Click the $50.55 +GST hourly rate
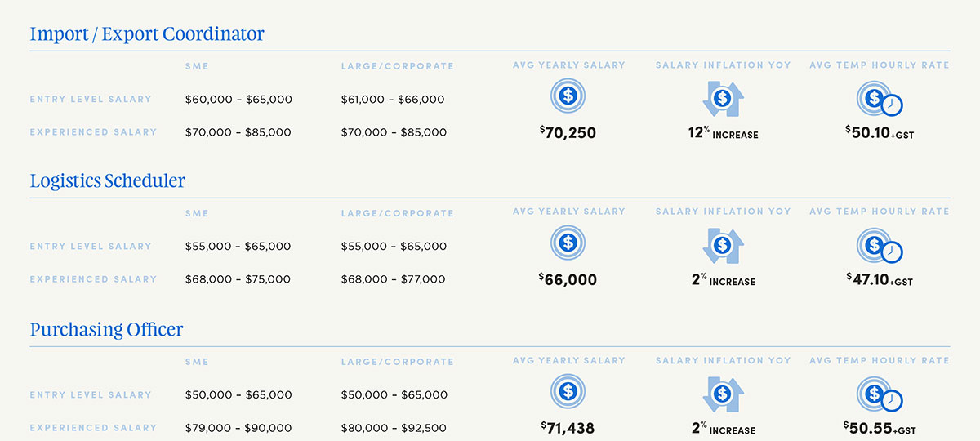Viewport: 980px width, 441px height. (879, 428)
